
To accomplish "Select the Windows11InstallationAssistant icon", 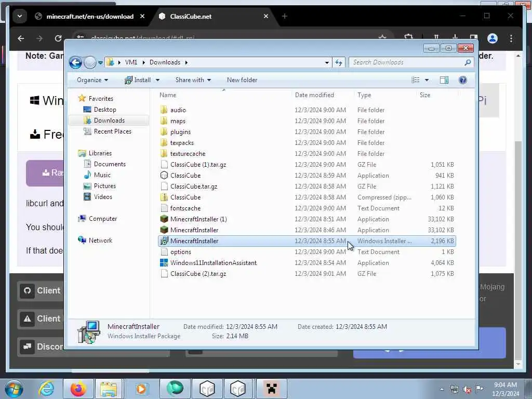I will click(x=164, y=262).
